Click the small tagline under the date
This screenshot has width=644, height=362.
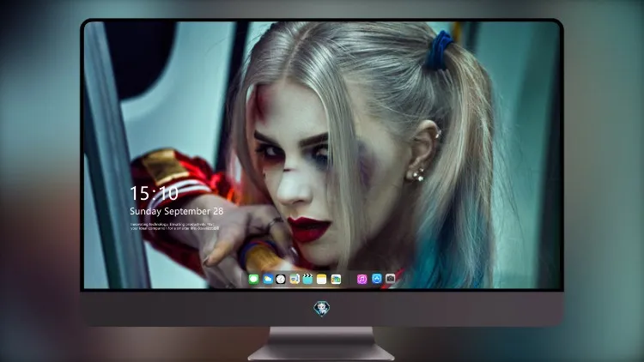[x=174, y=226]
